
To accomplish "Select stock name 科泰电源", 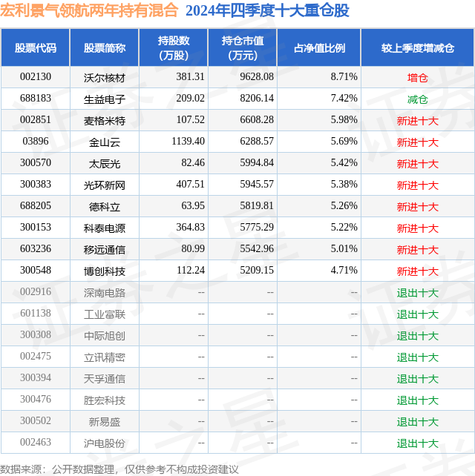I will 105,228.
